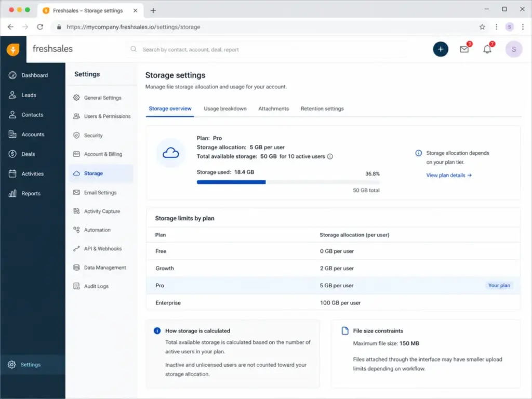
Task: Open the user avatar S in app header
Action: [514, 49]
